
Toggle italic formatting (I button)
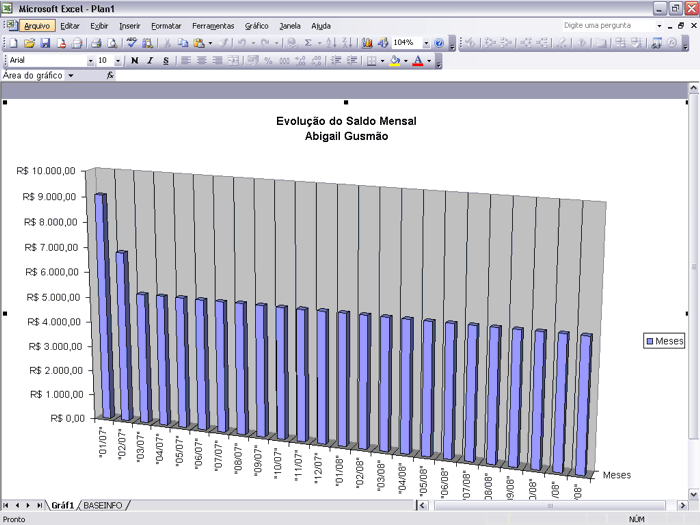(150, 61)
